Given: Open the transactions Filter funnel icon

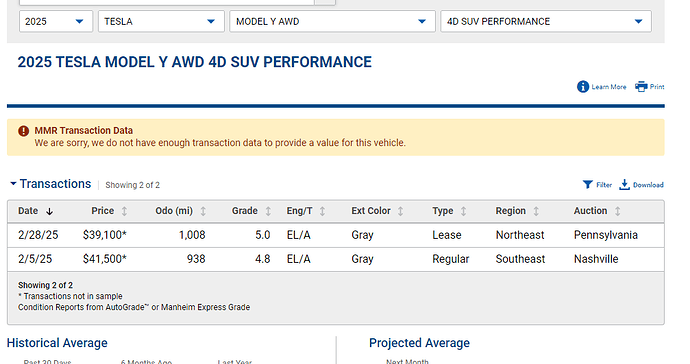Looking at the screenshot, I should [x=587, y=184].
